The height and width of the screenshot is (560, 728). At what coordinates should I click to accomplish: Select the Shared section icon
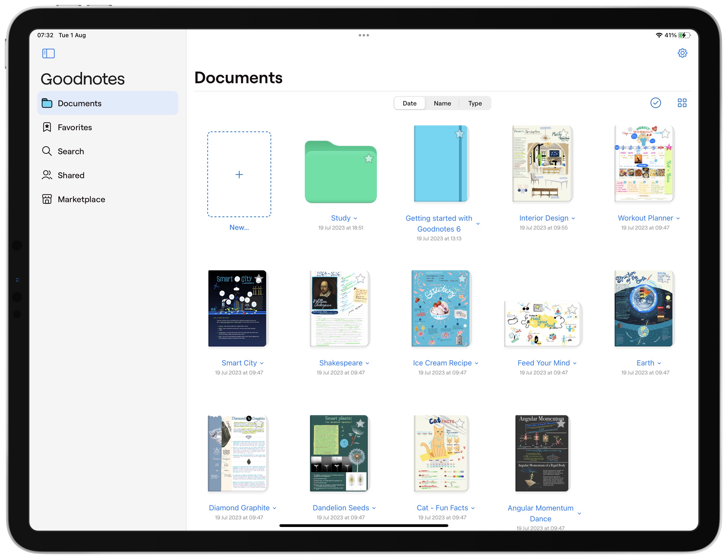tap(47, 175)
